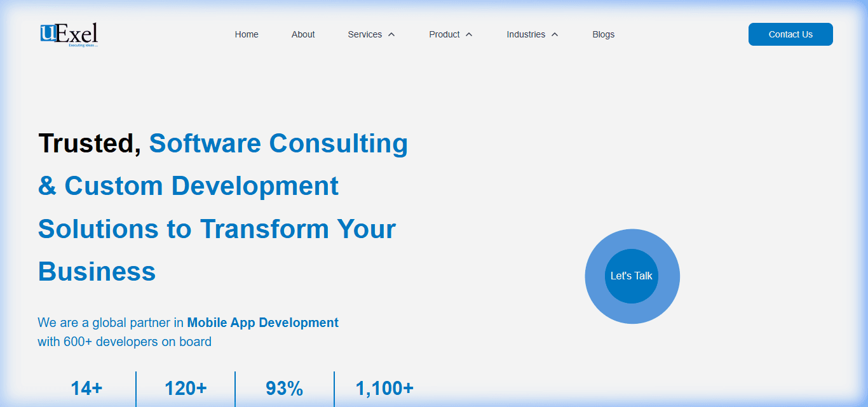Click the 1,100+ statistic
This screenshot has height=407, width=868.
tap(384, 388)
